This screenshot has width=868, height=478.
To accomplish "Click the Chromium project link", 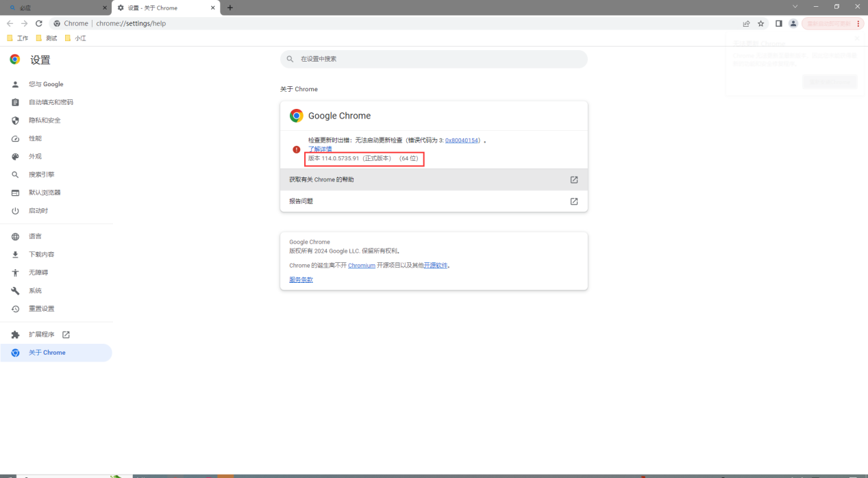I will (x=361, y=265).
